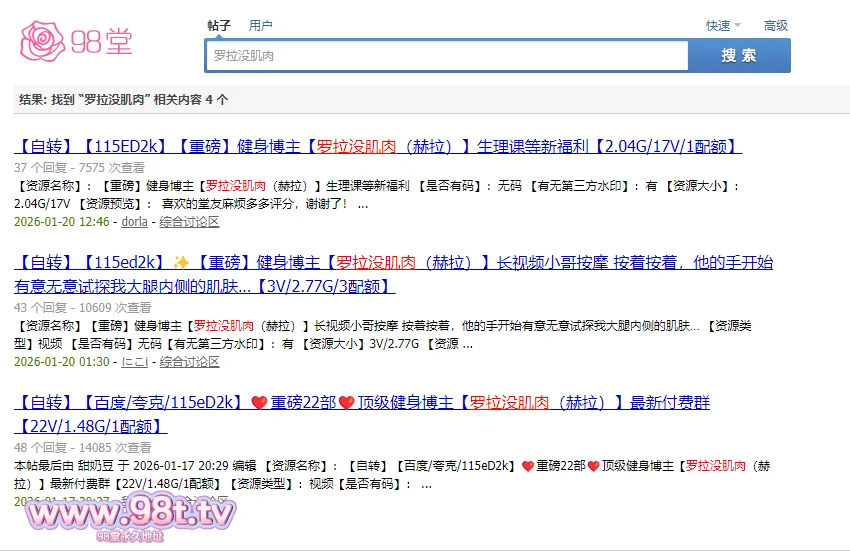Click the 结果 found-count summary bar
Image resolution: width=850 pixels, height=551 pixels.
click(124, 100)
